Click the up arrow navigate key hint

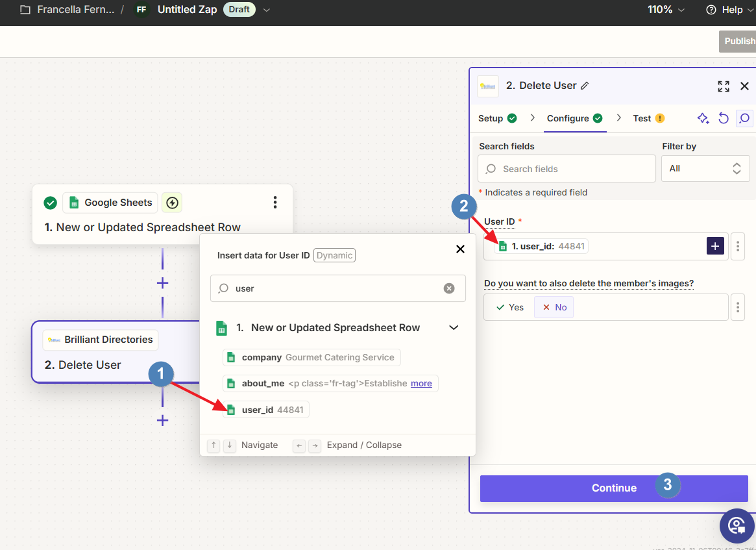(x=213, y=445)
